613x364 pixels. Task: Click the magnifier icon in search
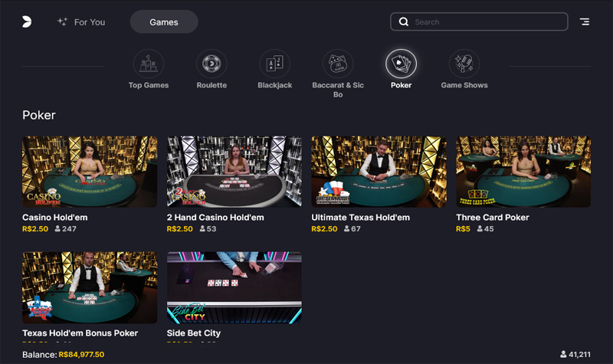(404, 22)
